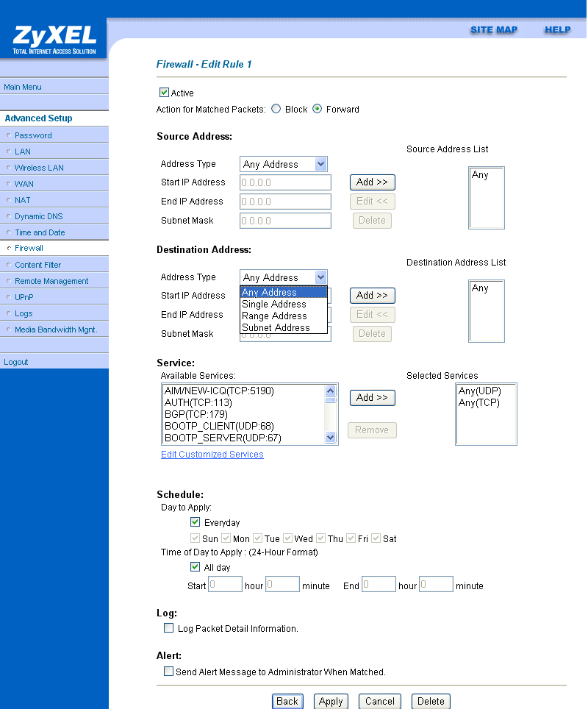
Task: Click Available Services scroll up arrow
Action: 331,391
